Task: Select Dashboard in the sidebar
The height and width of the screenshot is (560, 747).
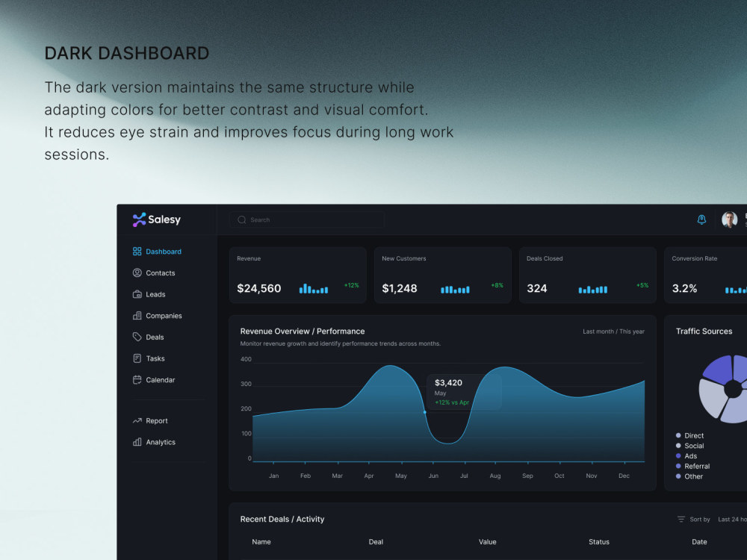Action: (x=164, y=252)
